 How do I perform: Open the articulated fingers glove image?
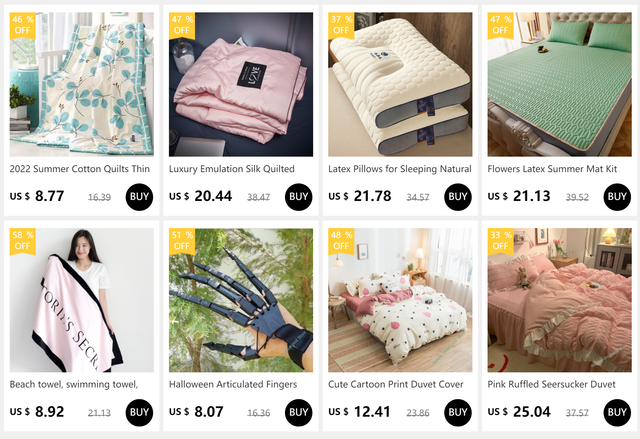coord(241,300)
